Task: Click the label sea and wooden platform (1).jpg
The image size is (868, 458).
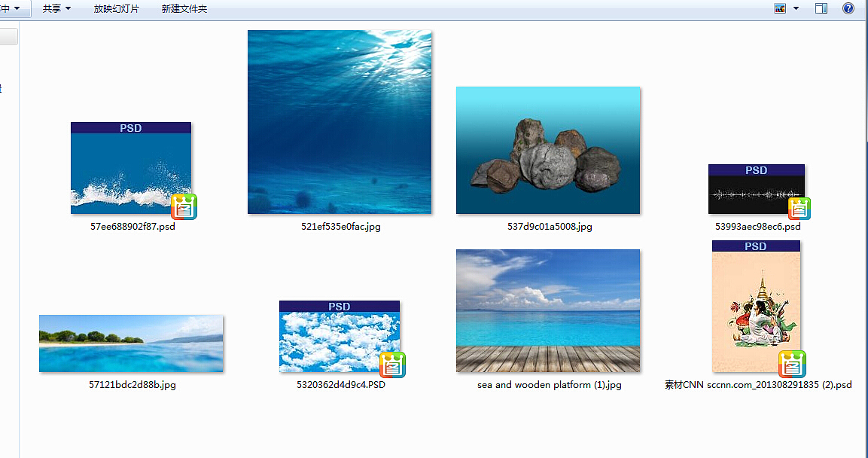Action: pyautogui.click(x=549, y=384)
